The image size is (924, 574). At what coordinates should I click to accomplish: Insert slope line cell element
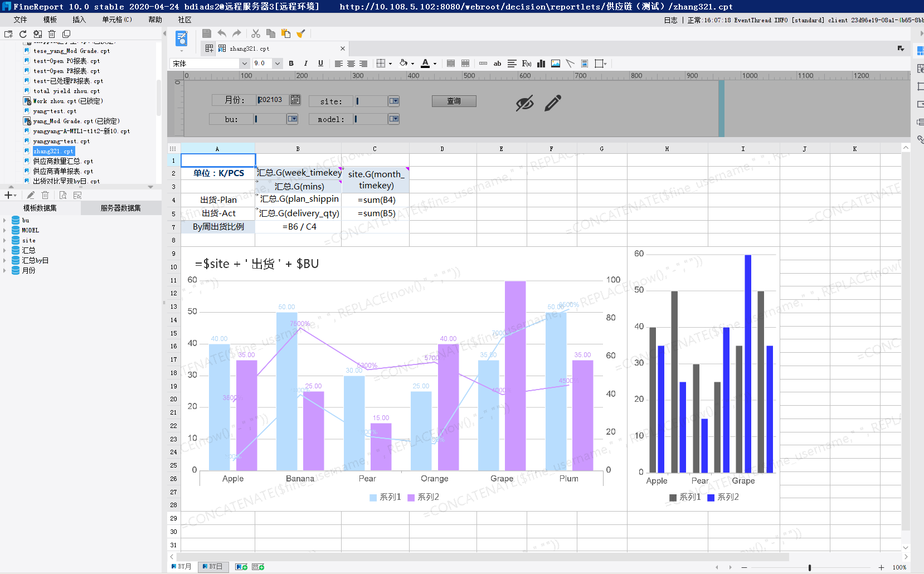click(570, 64)
